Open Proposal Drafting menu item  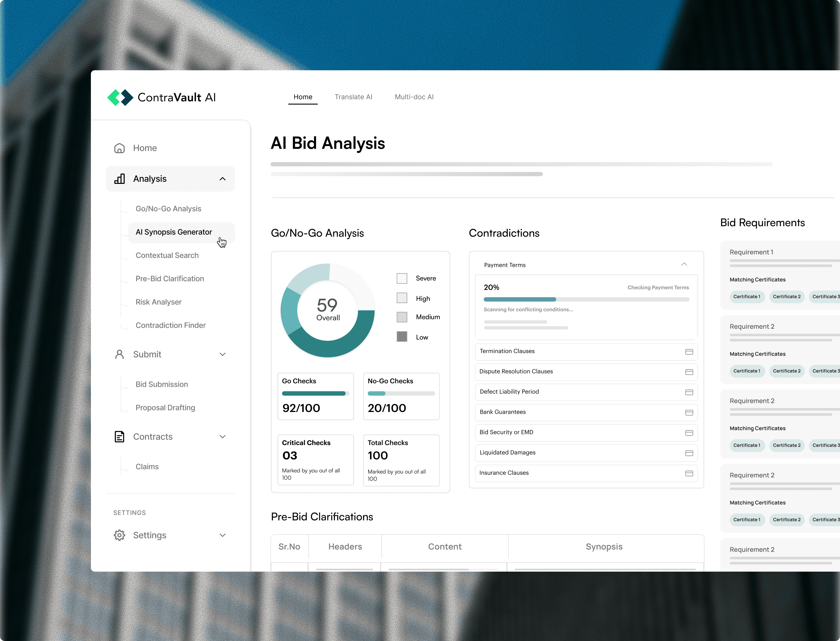coord(165,407)
